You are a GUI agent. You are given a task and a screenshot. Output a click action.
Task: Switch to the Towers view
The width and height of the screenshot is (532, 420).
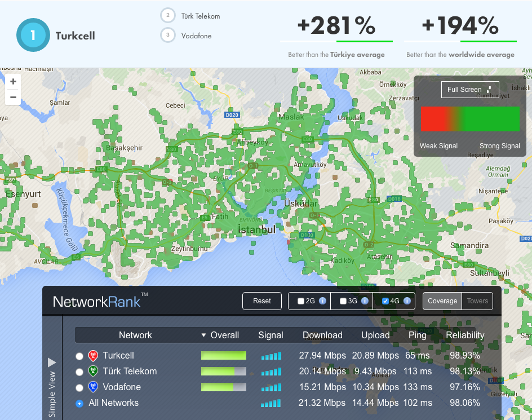click(477, 301)
